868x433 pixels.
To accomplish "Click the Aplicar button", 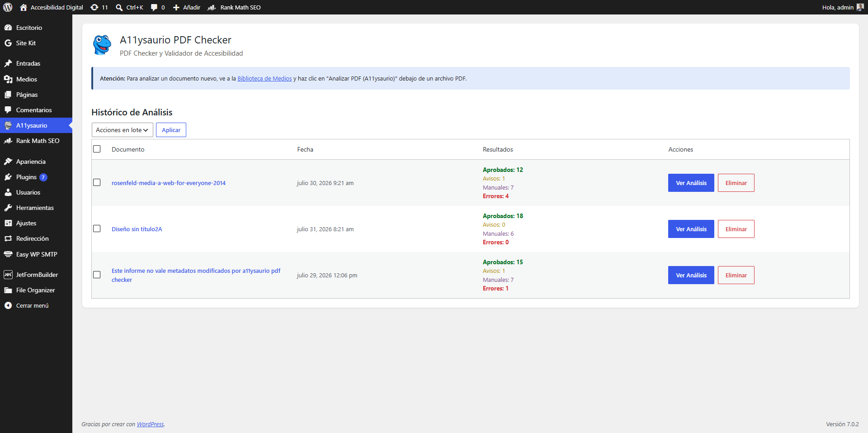I will 171,130.
